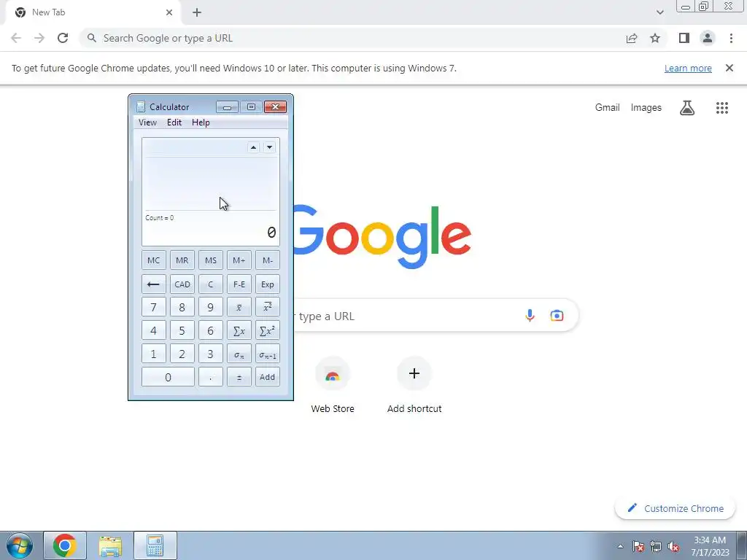Open the Windows Start menu

(x=20, y=545)
